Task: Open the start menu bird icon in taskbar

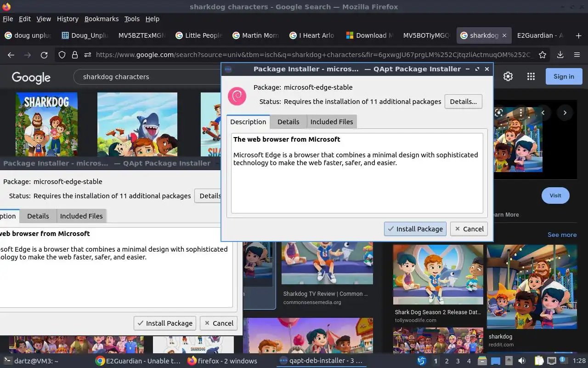Action: tap(421, 361)
